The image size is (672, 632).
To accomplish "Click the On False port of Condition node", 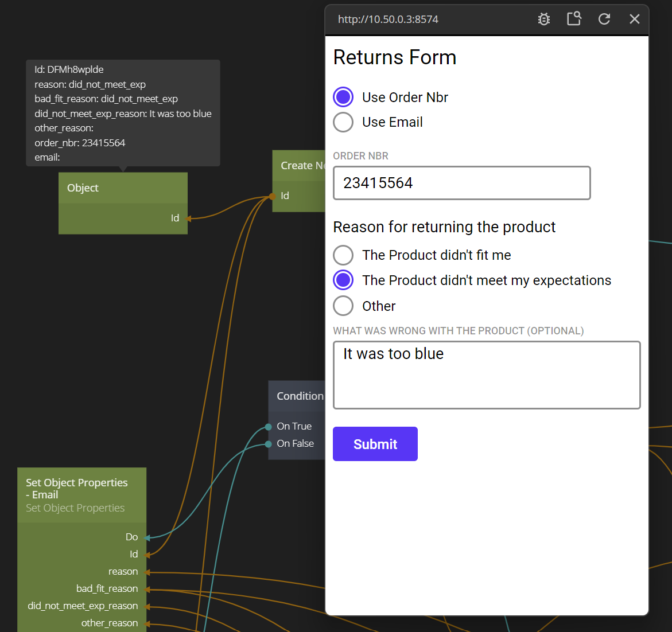I will (x=269, y=444).
